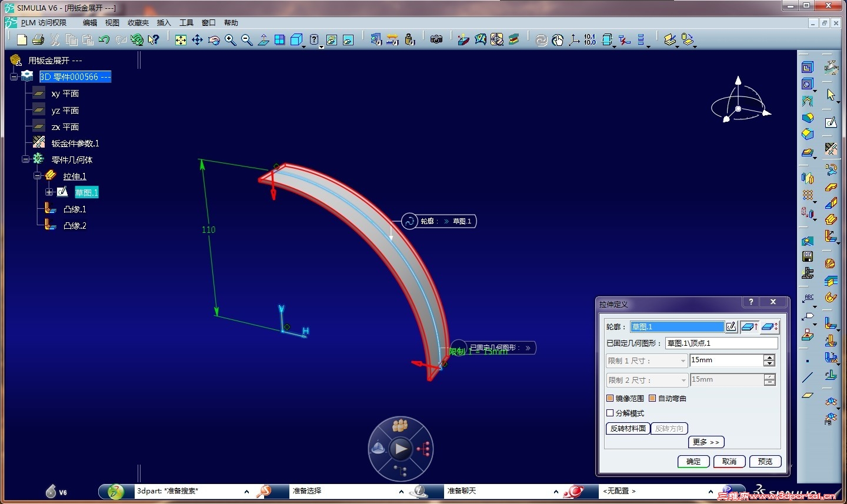The image size is (847, 504).
Task: Click the Print icon in toolbar
Action: (x=38, y=39)
